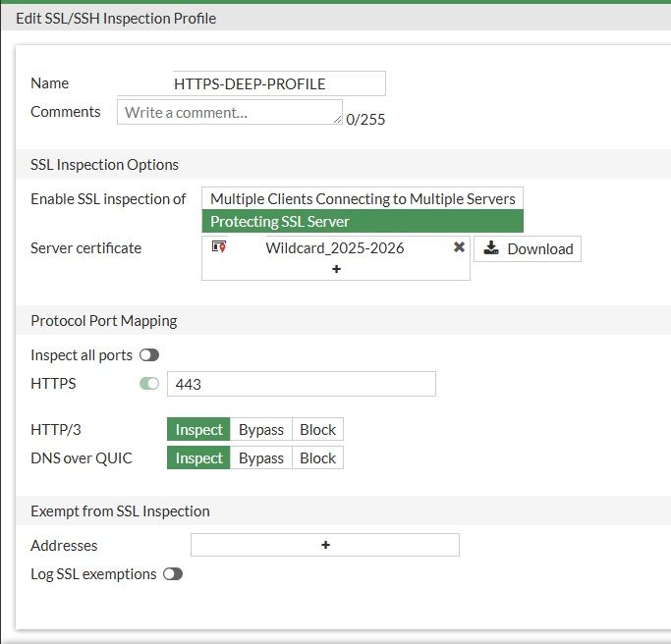Set HTTP/3 to Inspect
671x644 pixels.
coord(198,430)
